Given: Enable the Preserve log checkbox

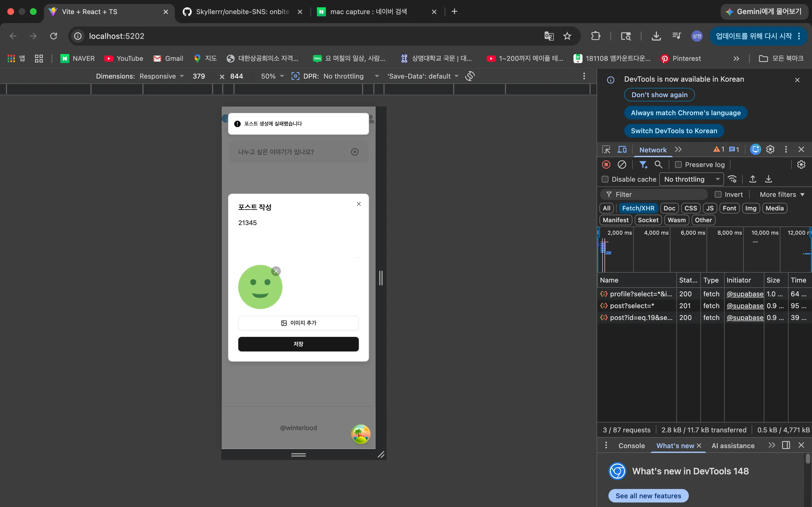Looking at the screenshot, I should [678, 165].
